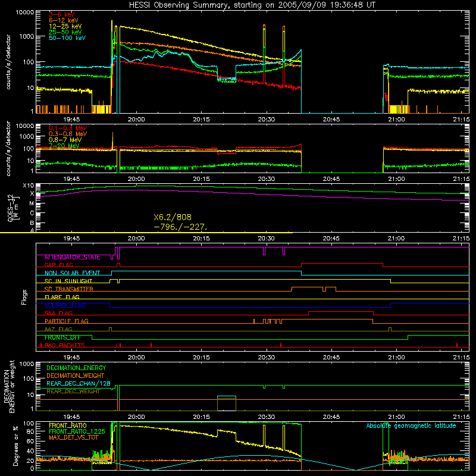The width and height of the screenshot is (476, 476).
Task: Click the -796./-227. flare position text
Action: coord(180,227)
